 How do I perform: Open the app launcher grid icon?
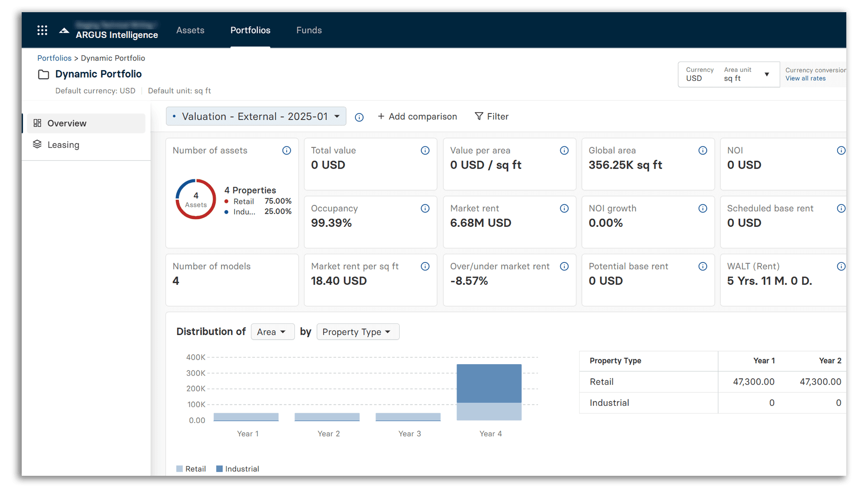click(42, 30)
